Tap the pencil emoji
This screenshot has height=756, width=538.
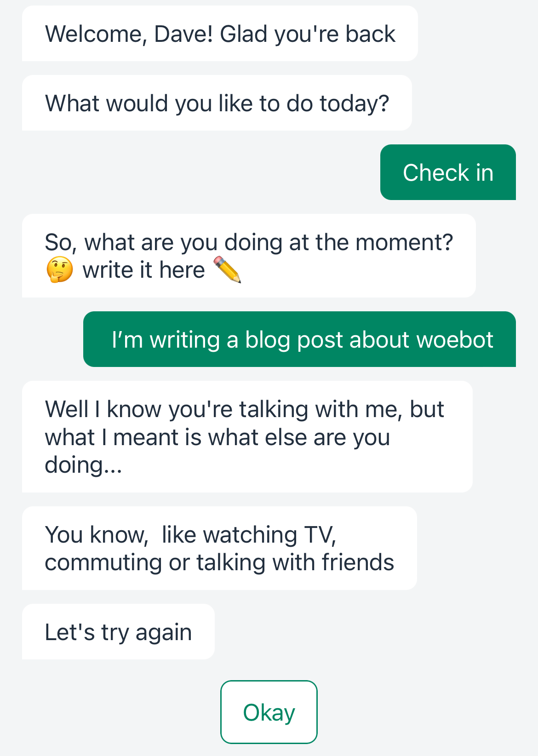coord(228,270)
